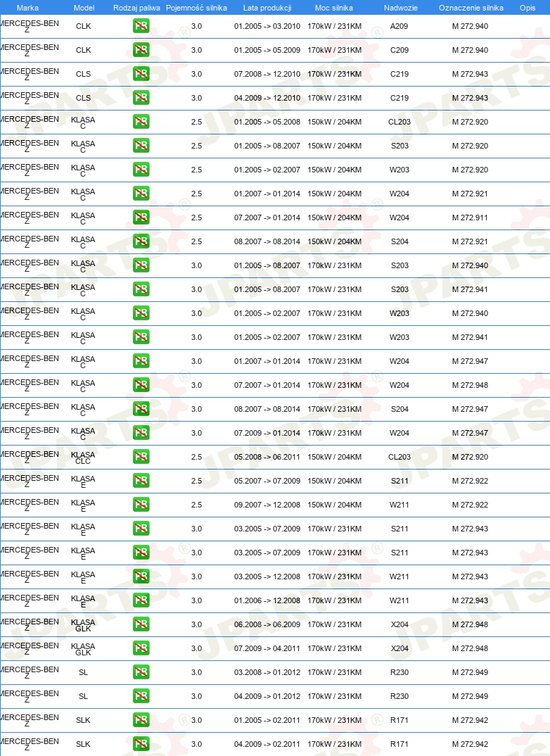
Task: Click fuel icon in GLK row dated 06.2008 -> 06.2009
Action: tap(141, 624)
